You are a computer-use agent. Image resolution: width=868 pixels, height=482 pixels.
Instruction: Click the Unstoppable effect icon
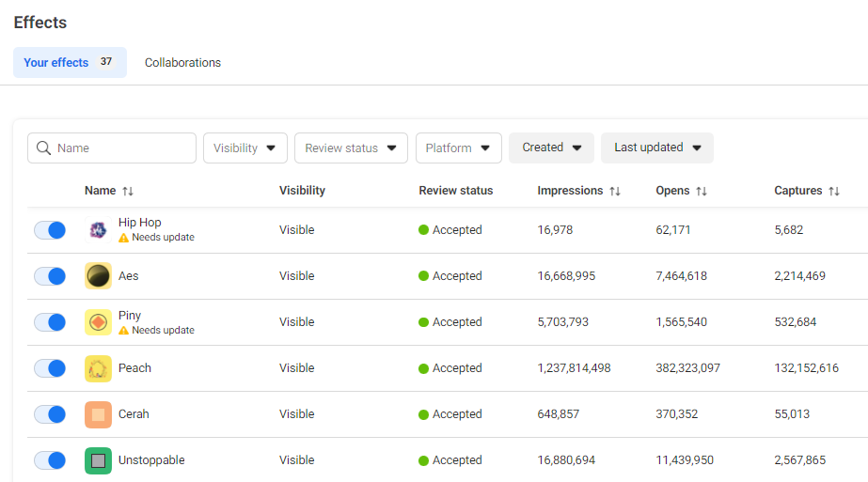click(98, 460)
